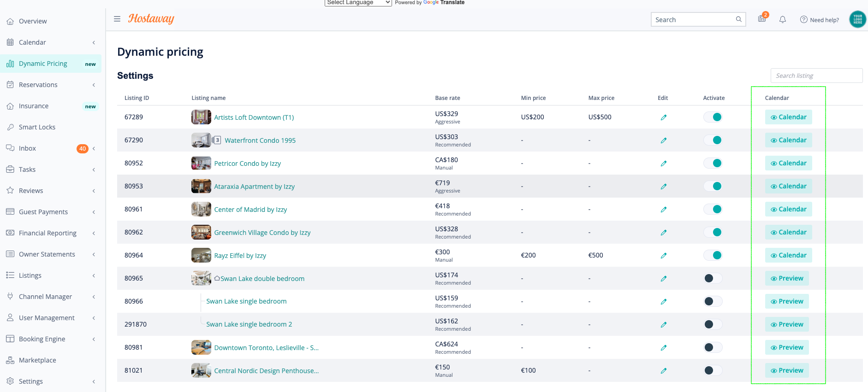The width and height of the screenshot is (868, 392).
Task: Open Calendar button for Petricor Condo by Izzy
Action: coord(788,163)
